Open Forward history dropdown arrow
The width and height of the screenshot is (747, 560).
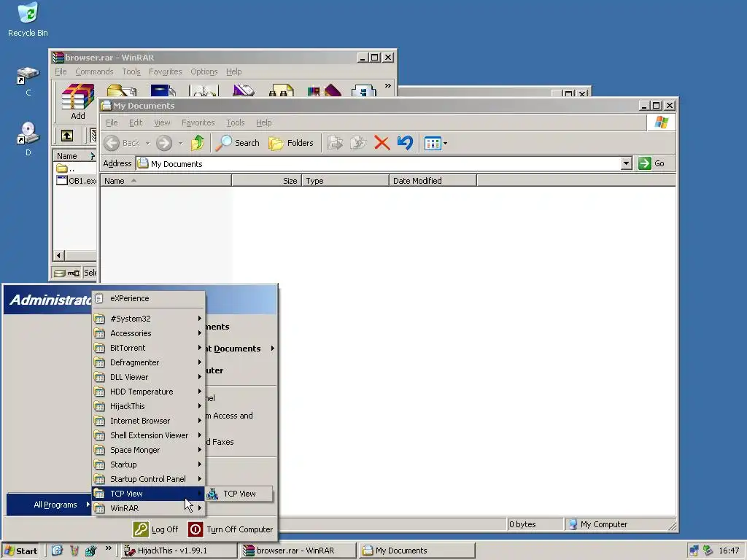181,143
